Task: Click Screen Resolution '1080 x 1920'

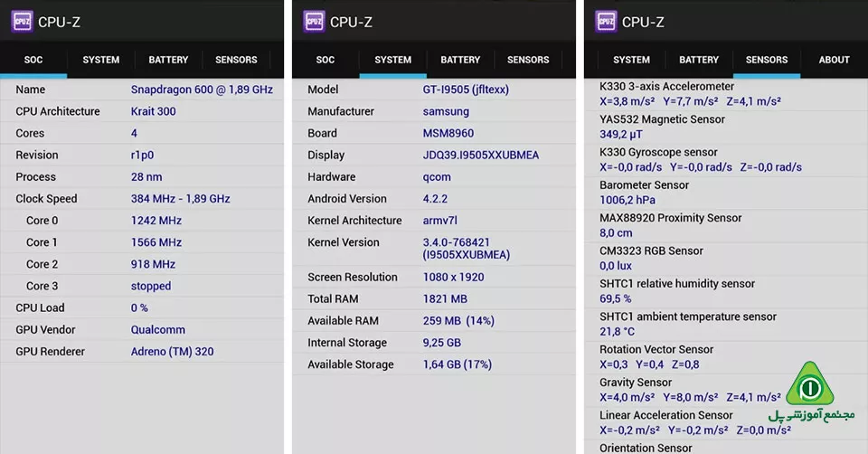Action: 453,278
